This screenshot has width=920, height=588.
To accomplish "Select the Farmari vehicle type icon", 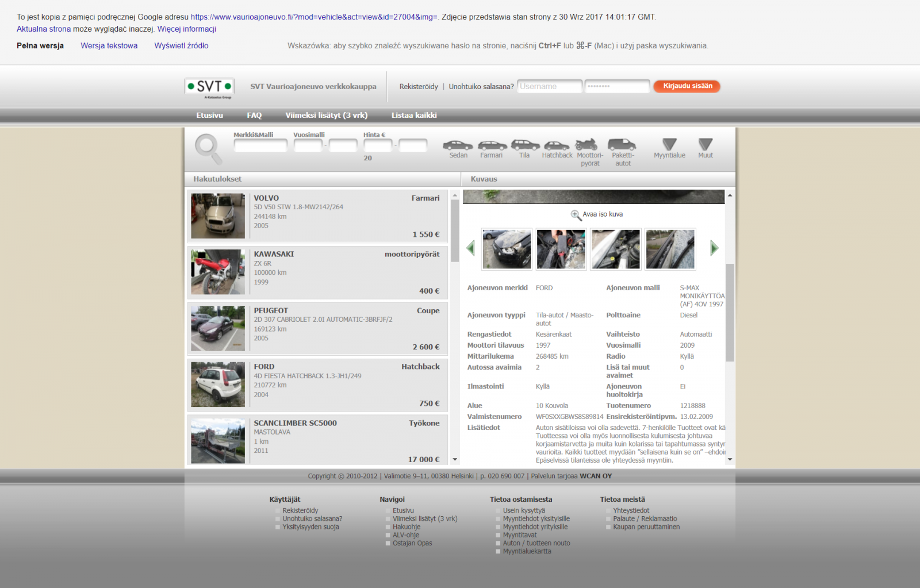I will [x=492, y=145].
